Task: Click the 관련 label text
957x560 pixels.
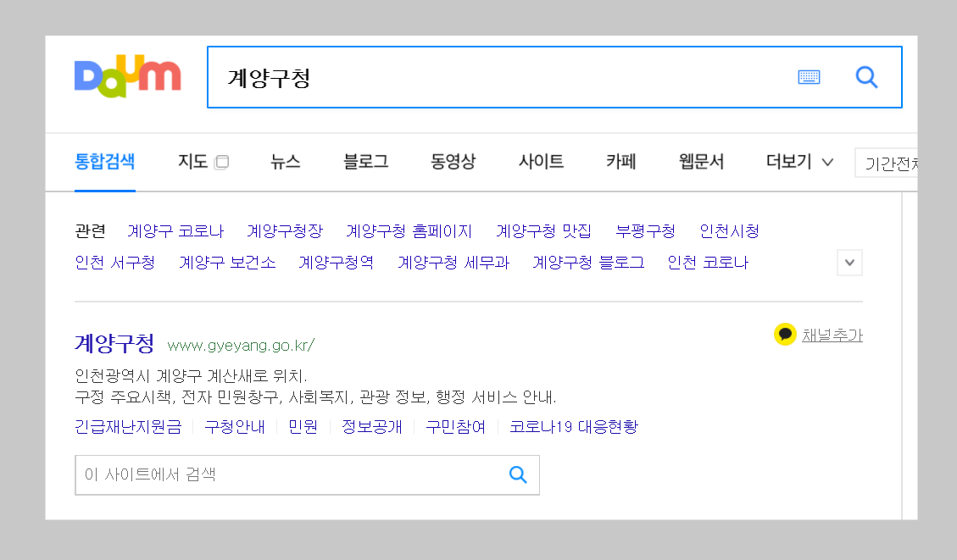Action: tap(90, 231)
